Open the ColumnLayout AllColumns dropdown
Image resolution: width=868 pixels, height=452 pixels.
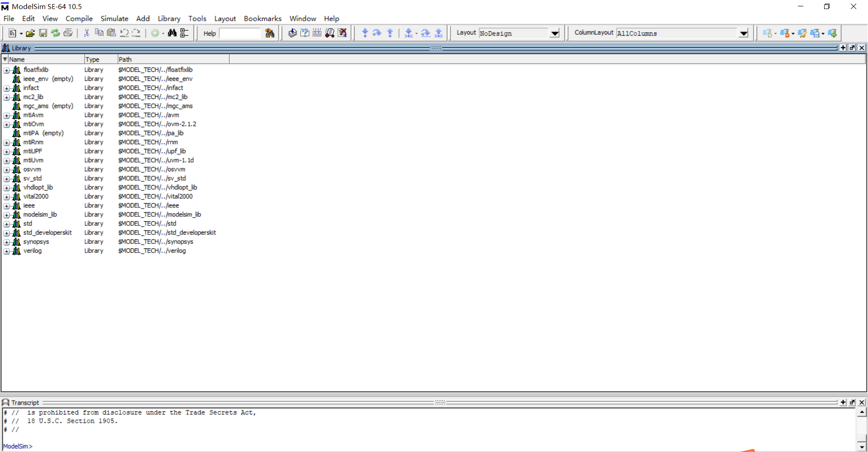pos(744,33)
